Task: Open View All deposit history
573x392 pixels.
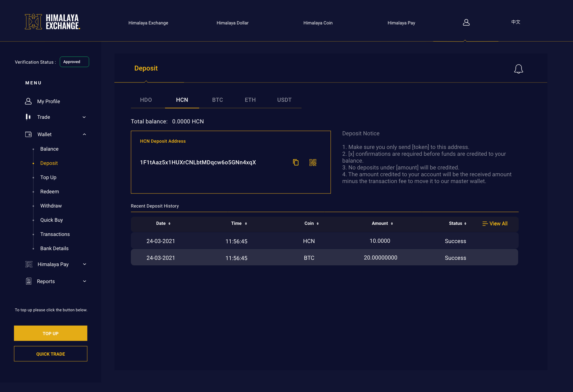Action: pyautogui.click(x=495, y=224)
